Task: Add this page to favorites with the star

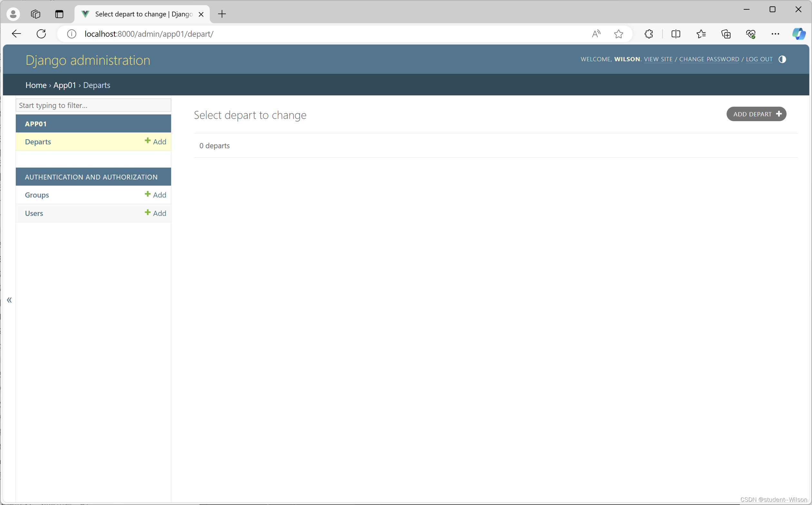Action: 618,34
